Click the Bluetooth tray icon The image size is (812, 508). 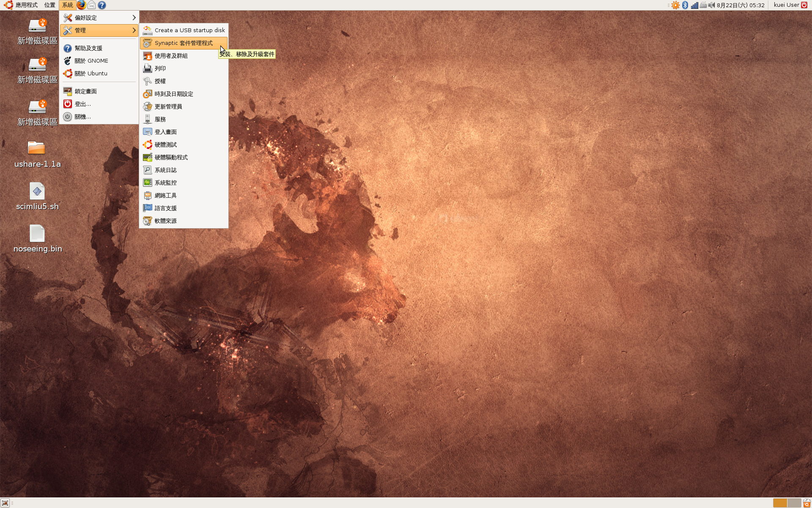685,5
